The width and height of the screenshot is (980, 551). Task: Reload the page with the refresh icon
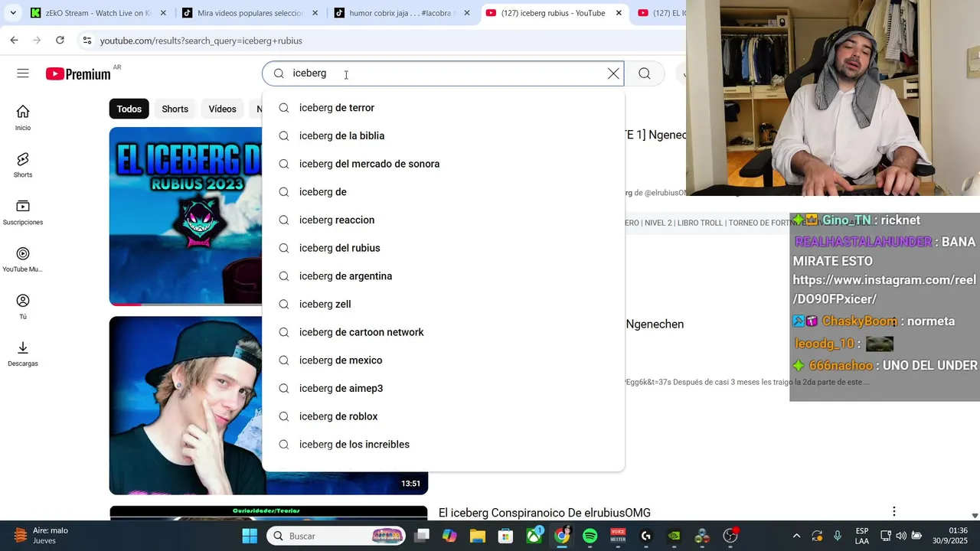[60, 41]
